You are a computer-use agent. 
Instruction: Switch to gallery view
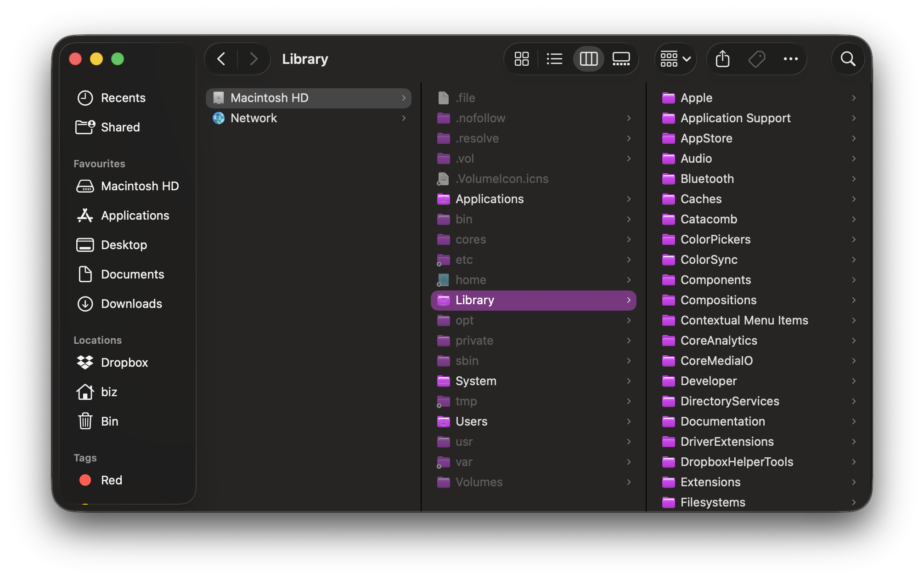(621, 59)
